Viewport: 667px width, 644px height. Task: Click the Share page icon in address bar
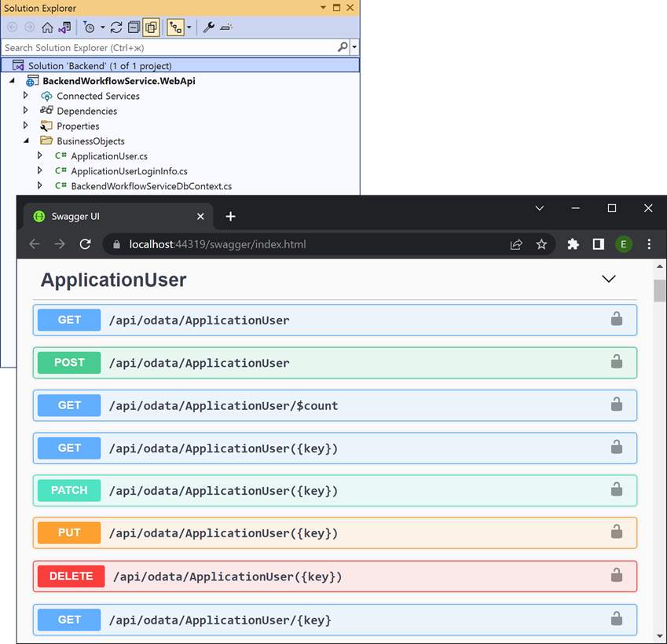tap(516, 244)
